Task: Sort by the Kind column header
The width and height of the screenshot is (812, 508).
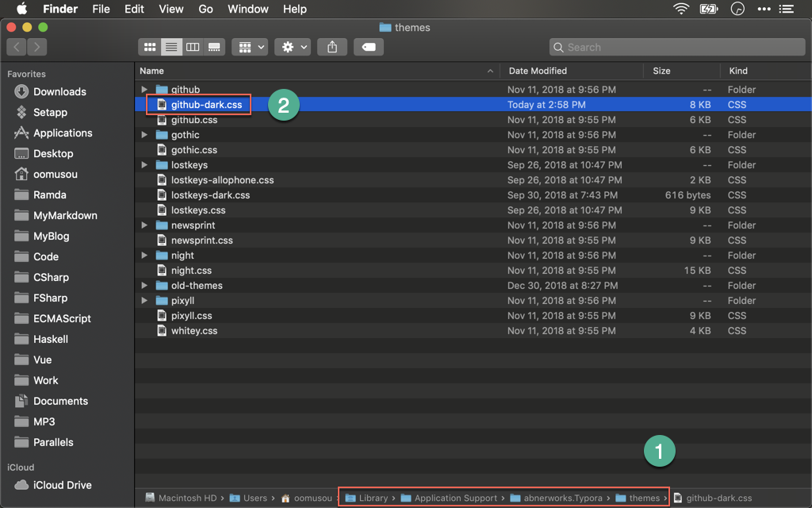Action: pyautogui.click(x=766, y=71)
